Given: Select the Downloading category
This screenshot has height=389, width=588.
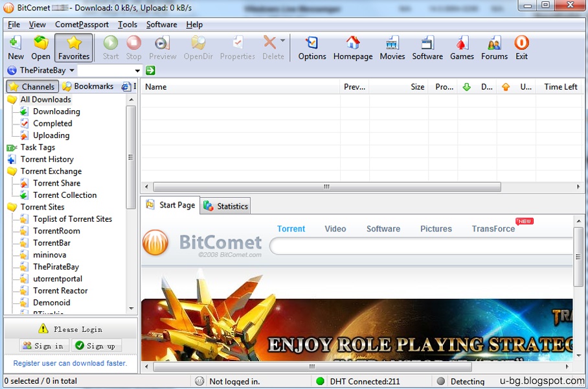Looking at the screenshot, I should [56, 112].
